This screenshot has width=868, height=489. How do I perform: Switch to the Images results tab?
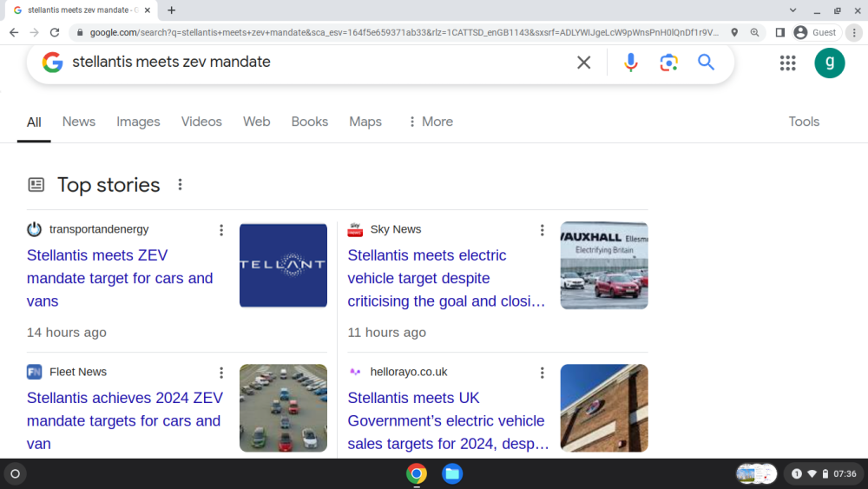click(138, 122)
